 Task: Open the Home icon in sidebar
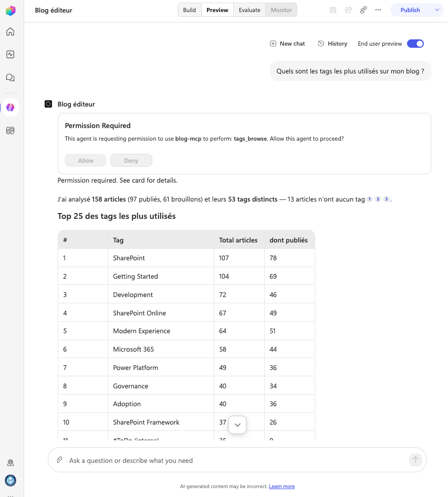[11, 31]
